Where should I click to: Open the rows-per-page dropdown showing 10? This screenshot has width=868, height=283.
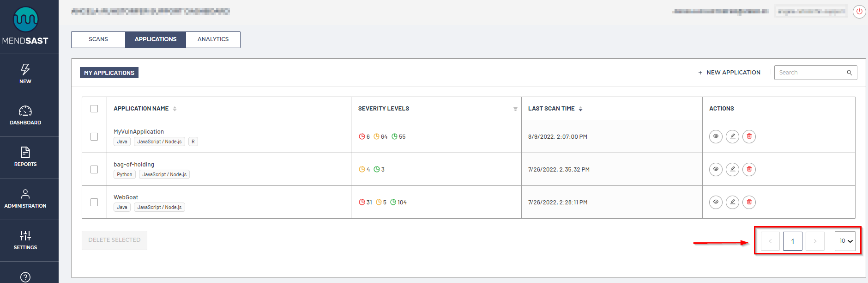coord(845,241)
